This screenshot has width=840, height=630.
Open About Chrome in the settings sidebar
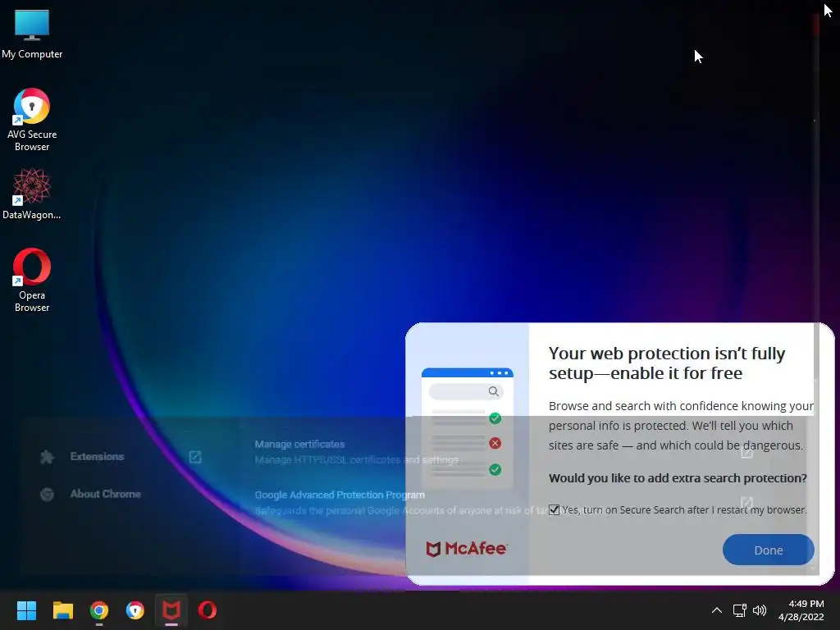click(106, 494)
